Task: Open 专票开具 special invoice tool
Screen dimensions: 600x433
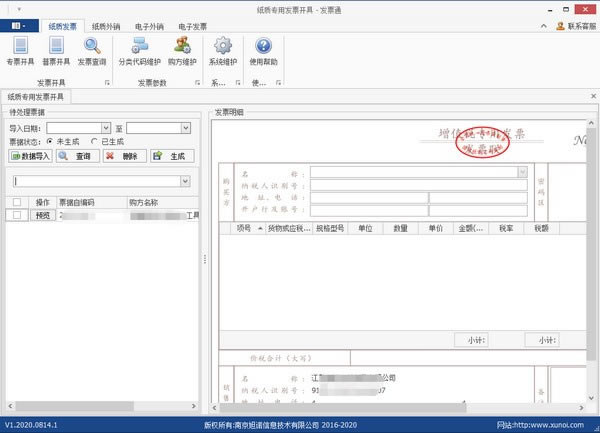Action: coord(20,51)
